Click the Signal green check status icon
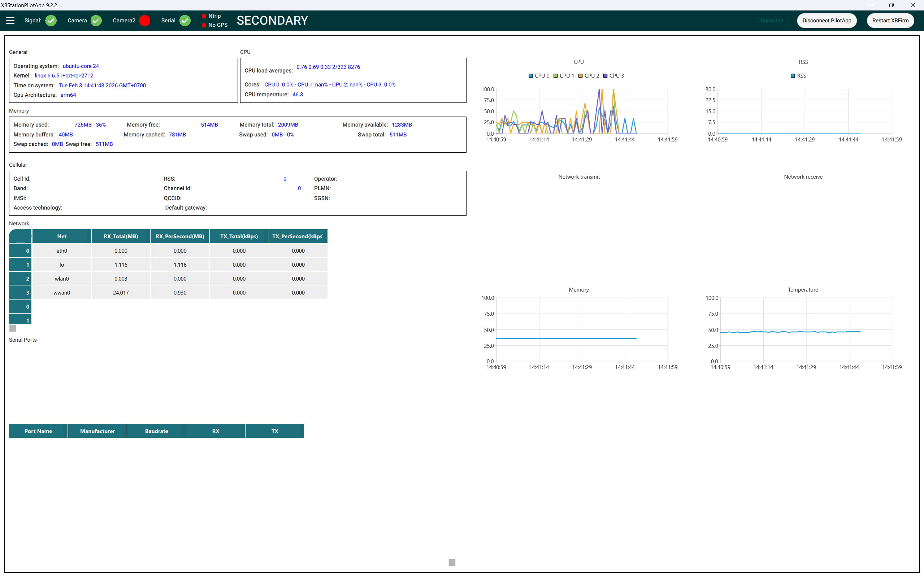 [x=51, y=21]
